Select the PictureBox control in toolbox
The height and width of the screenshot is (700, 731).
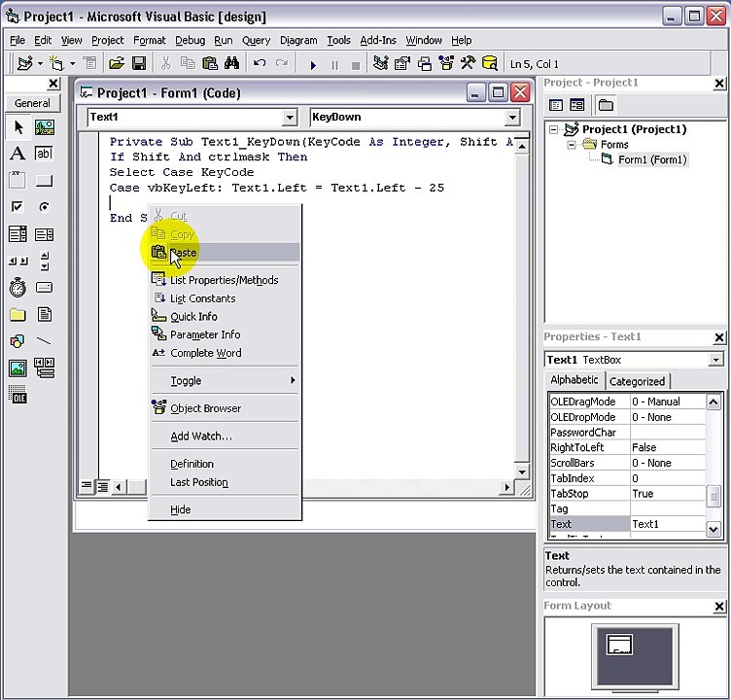click(x=45, y=127)
